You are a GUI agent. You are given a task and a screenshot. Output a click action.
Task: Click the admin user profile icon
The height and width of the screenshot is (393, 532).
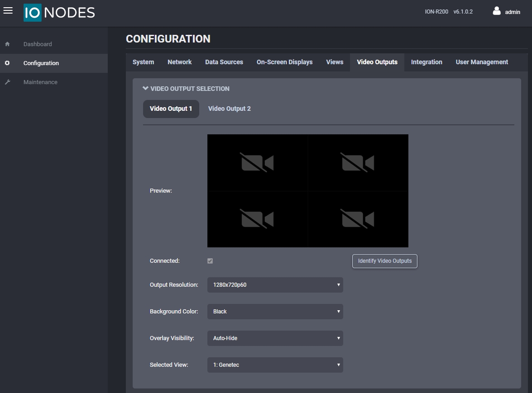(497, 11)
